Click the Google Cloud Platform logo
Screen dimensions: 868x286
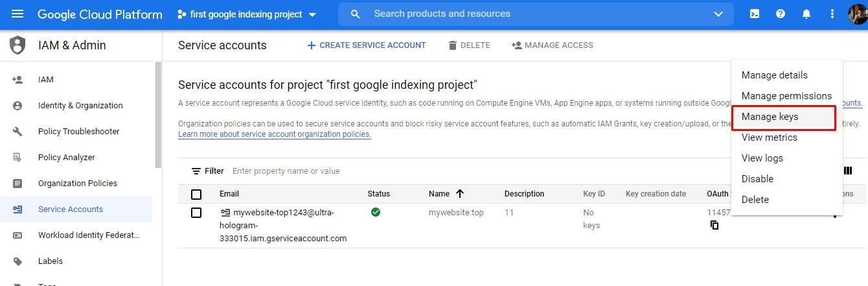coord(100,14)
